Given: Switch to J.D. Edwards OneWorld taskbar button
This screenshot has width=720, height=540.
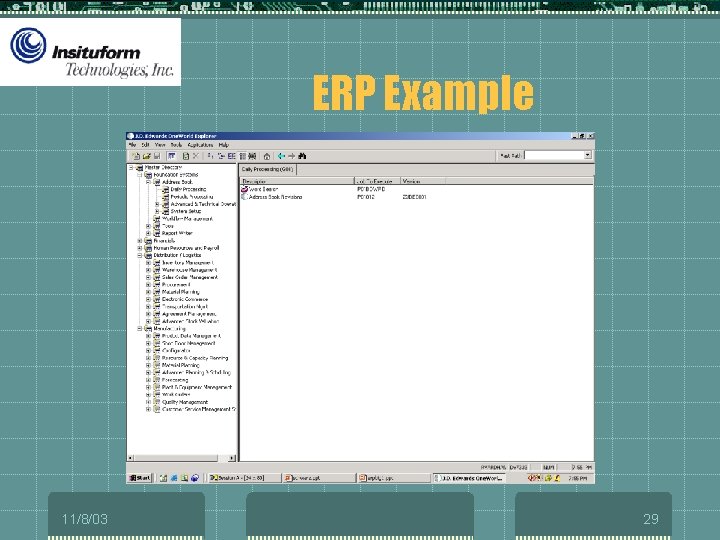Looking at the screenshot, I should [x=470, y=478].
